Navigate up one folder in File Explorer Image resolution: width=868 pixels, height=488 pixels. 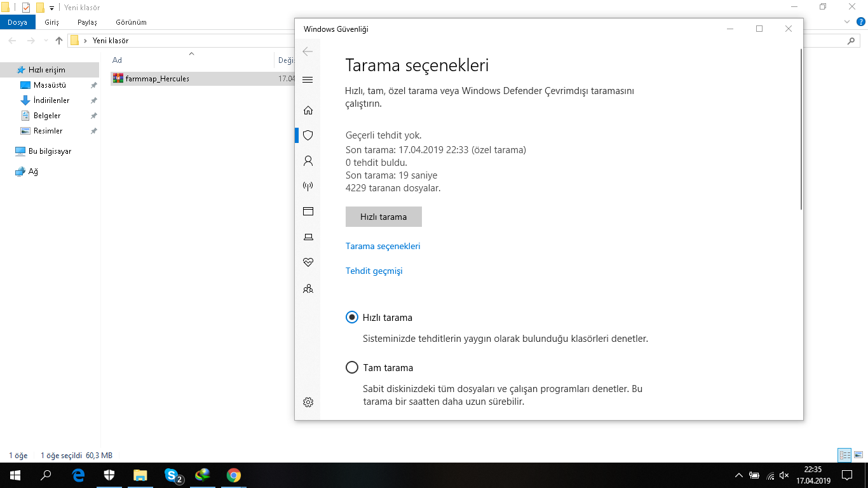pyautogui.click(x=59, y=41)
